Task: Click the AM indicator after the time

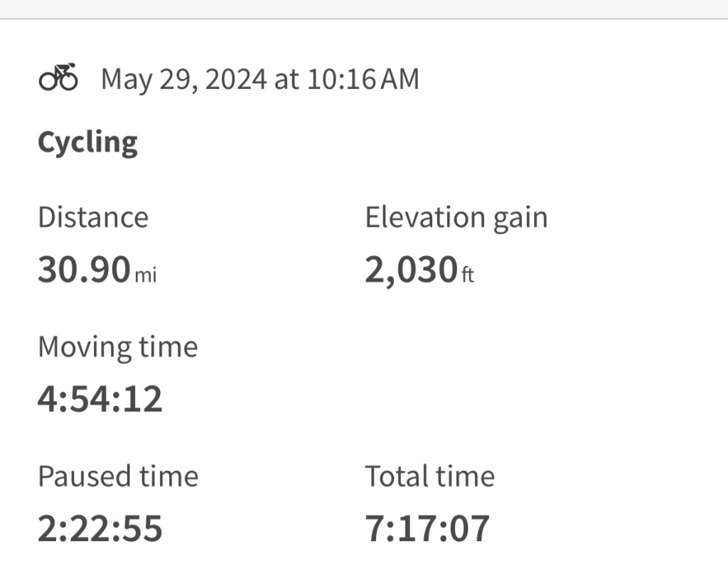Action: click(x=400, y=79)
